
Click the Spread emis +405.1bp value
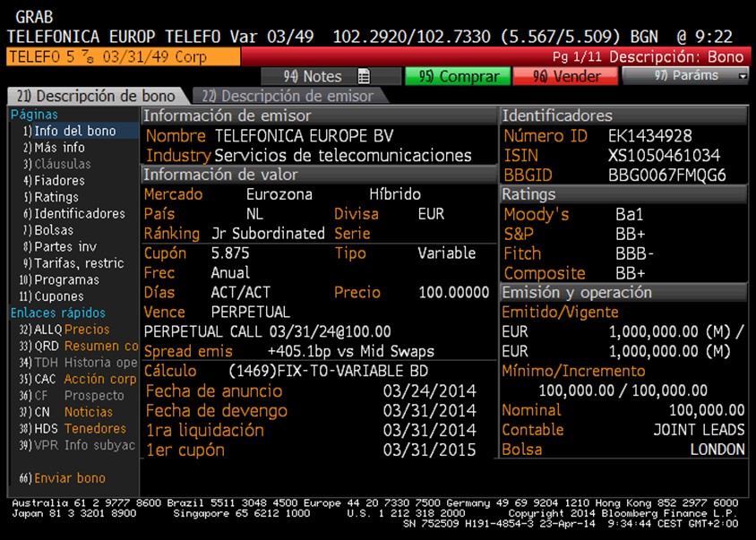coord(350,351)
